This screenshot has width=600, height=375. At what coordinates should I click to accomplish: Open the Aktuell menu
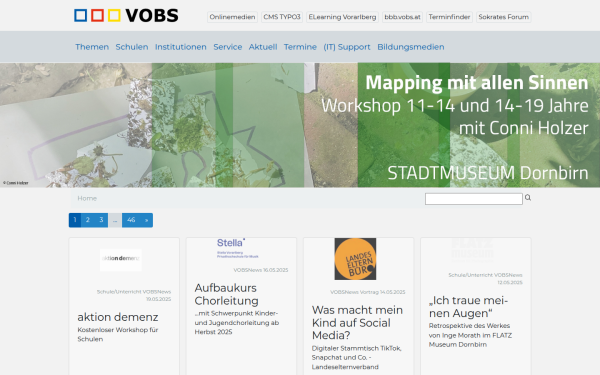pos(263,47)
